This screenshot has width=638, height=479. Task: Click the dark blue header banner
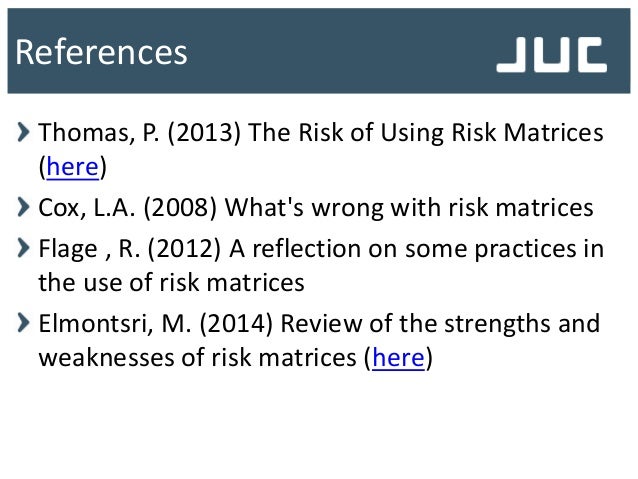(319, 51)
